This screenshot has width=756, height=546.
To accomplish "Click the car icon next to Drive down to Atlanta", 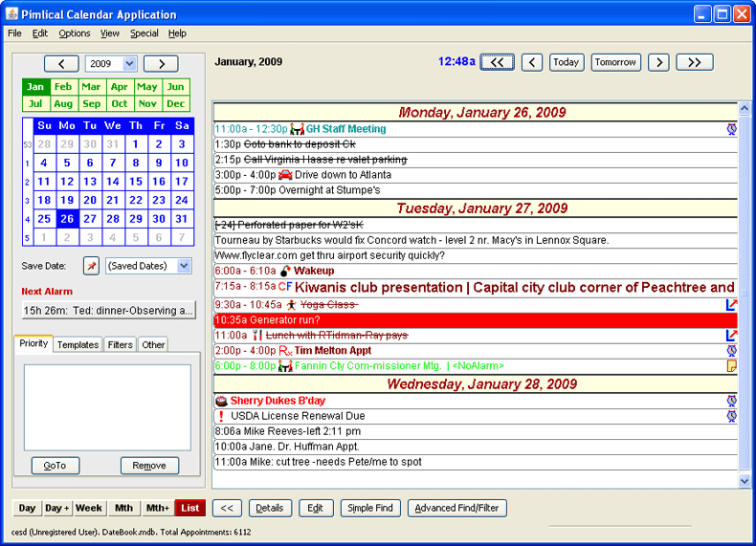I will [x=285, y=174].
